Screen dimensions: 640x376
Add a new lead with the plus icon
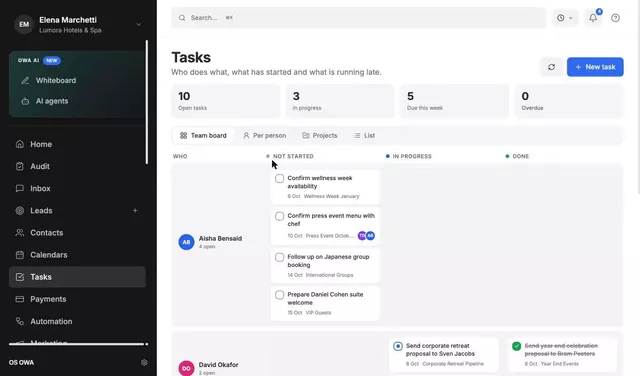[135, 211]
